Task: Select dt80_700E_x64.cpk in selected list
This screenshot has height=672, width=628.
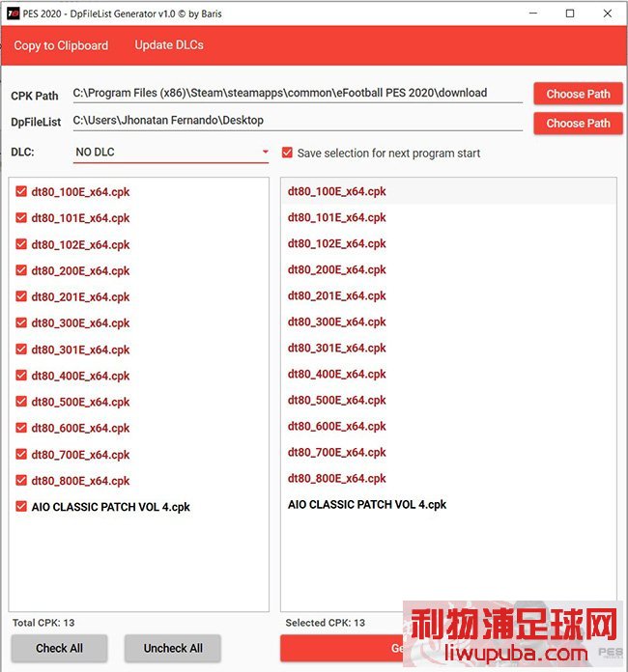Action: [x=448, y=453]
